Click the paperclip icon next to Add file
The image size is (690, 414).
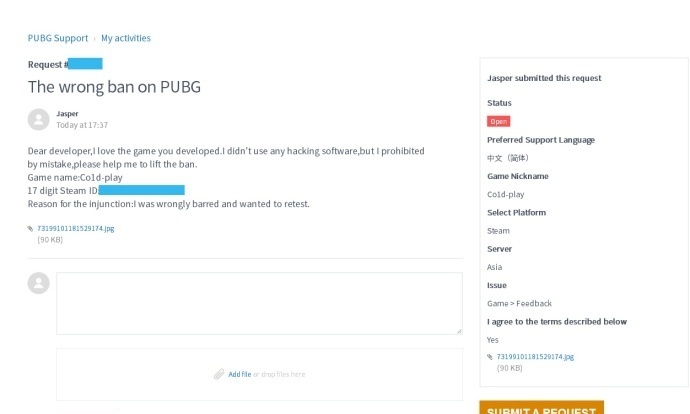tap(219, 374)
